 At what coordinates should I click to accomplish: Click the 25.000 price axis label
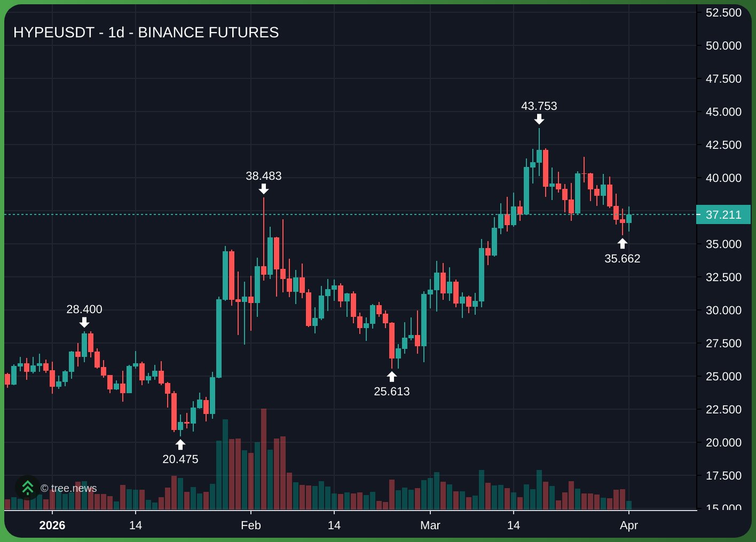(723, 377)
